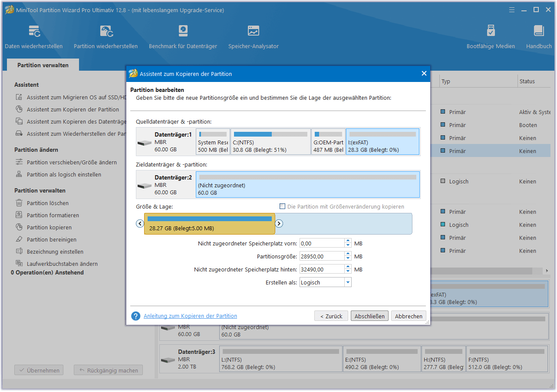
Task: Click 0 Operation(en) Anstehend text
Action: point(47,272)
